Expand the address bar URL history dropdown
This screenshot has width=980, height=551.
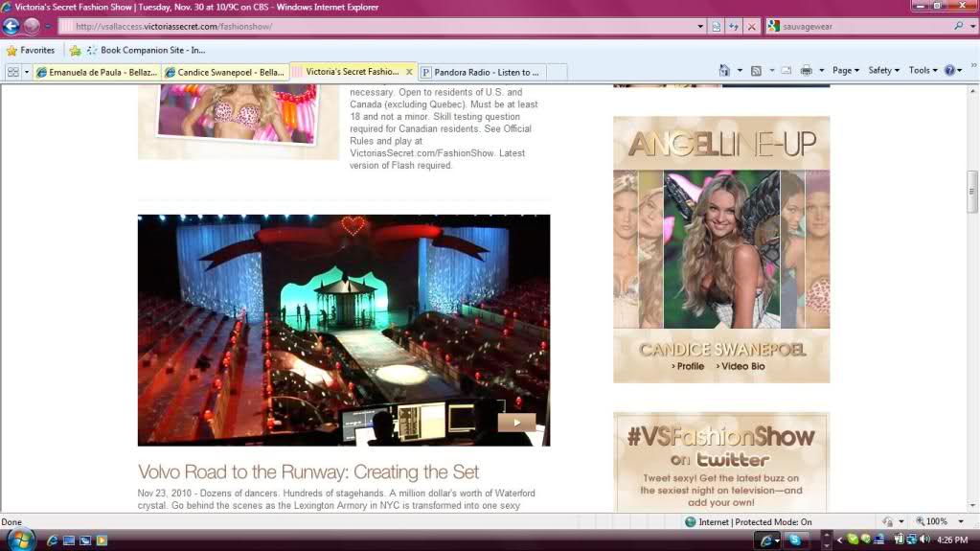[x=700, y=26]
